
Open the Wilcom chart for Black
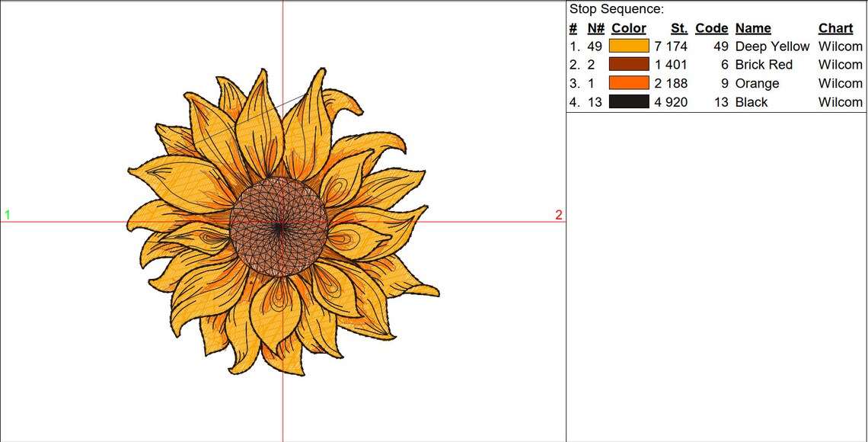[x=840, y=101]
